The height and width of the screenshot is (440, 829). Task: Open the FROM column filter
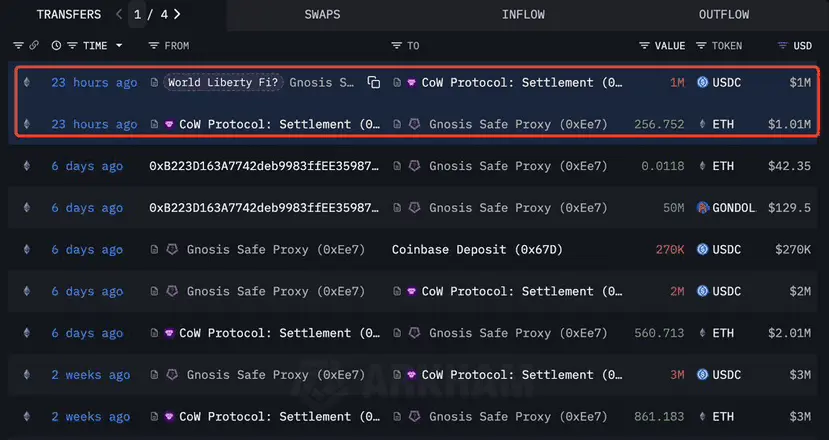[x=154, y=45]
